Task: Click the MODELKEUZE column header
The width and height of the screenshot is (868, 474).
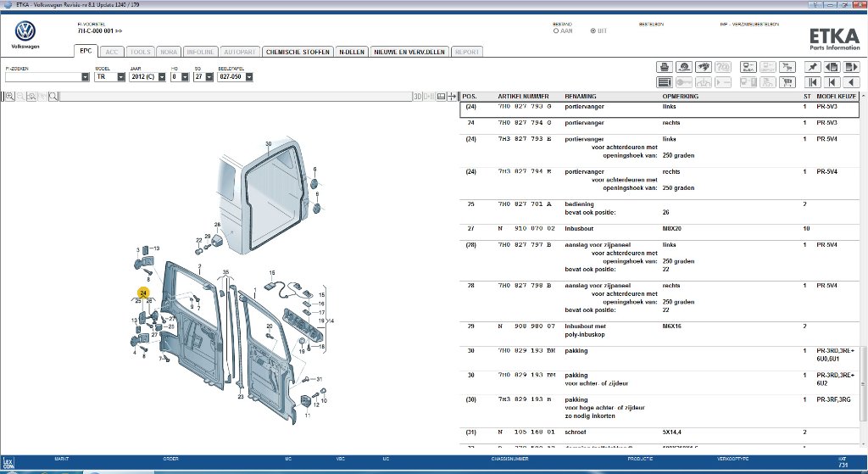Action: 836,97
